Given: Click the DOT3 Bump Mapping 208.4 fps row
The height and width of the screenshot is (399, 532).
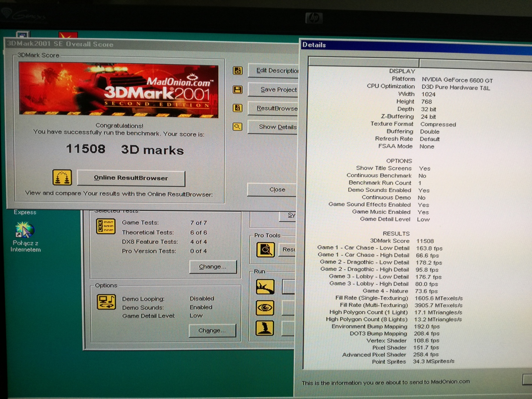Looking at the screenshot, I should [395, 333].
